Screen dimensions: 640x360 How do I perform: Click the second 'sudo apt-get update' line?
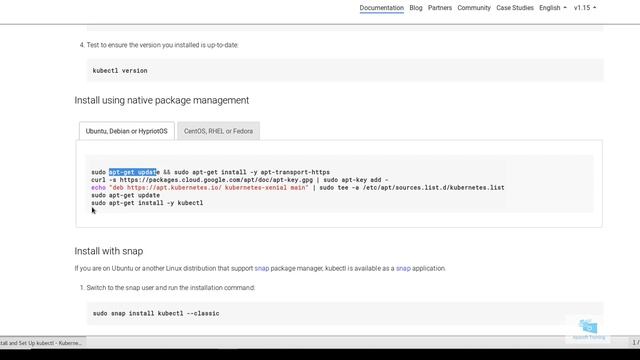[x=125, y=195]
